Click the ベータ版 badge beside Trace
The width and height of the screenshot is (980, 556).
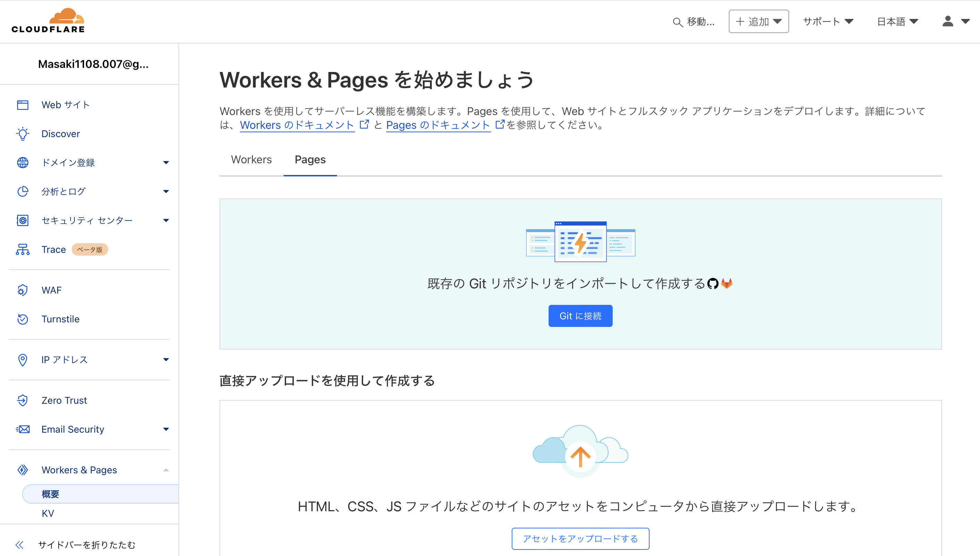point(90,249)
